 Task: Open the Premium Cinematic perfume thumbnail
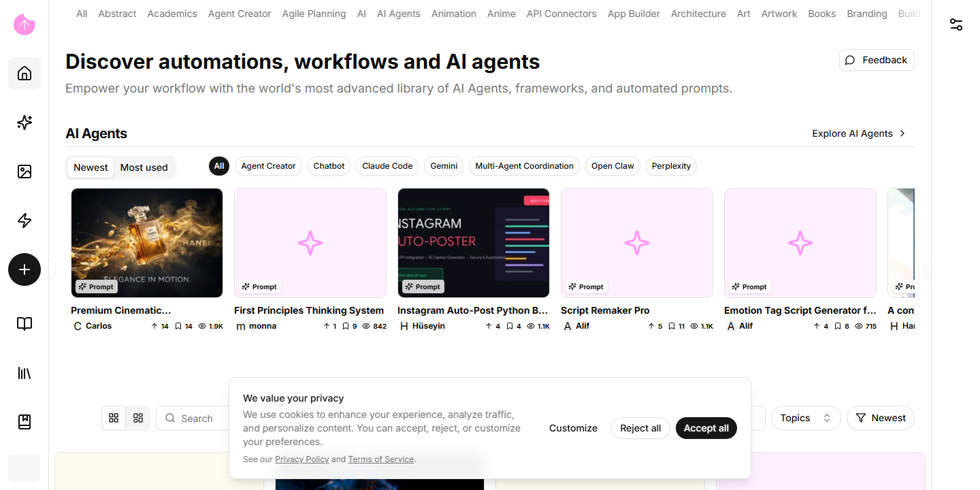(x=147, y=243)
